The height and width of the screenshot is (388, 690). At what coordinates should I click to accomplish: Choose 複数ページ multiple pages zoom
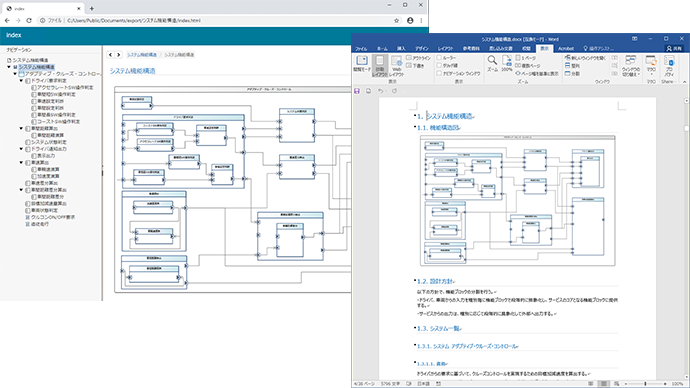pos(528,66)
